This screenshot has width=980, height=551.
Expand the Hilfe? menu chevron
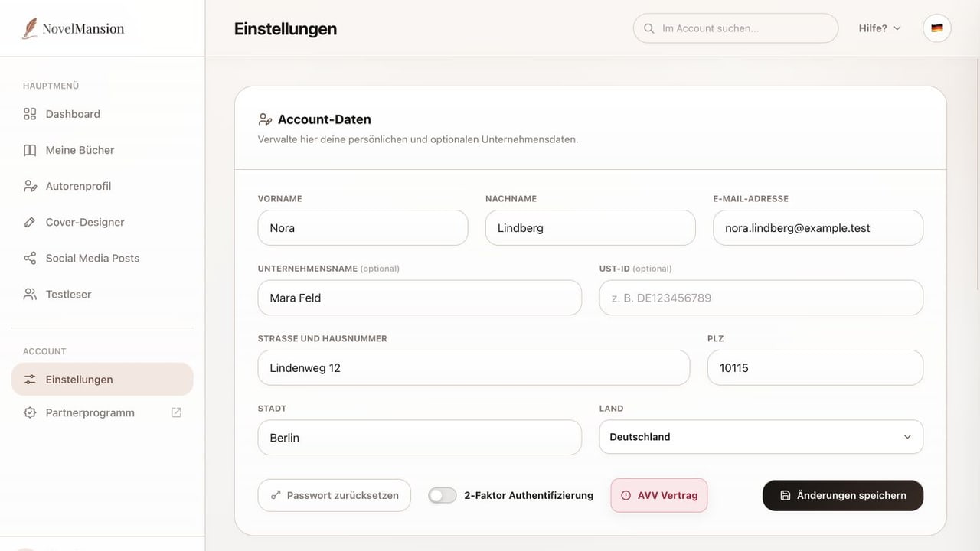[897, 28]
